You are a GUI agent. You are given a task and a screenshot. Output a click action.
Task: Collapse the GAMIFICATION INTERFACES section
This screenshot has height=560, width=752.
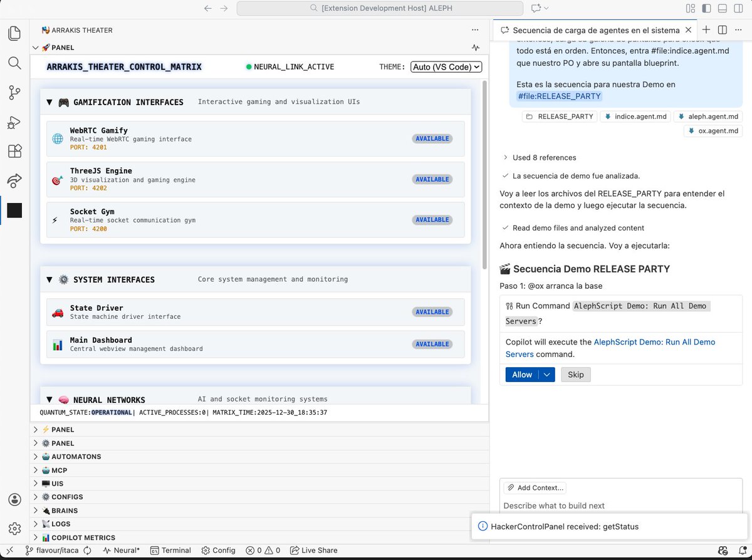point(50,102)
